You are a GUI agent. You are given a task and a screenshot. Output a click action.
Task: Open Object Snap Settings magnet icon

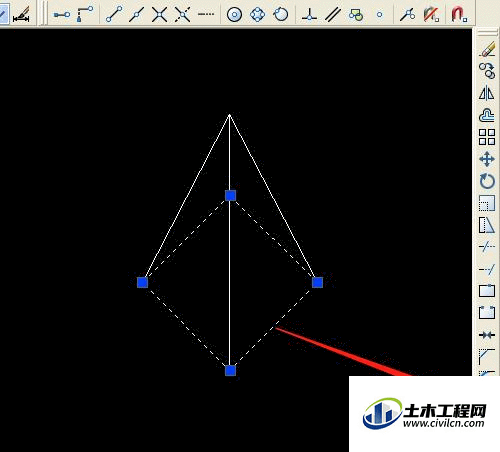pyautogui.click(x=459, y=15)
